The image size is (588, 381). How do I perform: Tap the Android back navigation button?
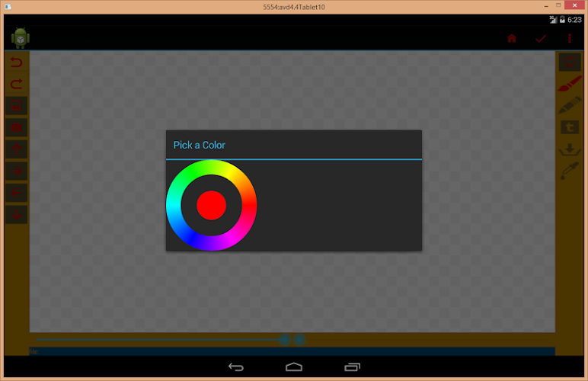pyautogui.click(x=236, y=367)
